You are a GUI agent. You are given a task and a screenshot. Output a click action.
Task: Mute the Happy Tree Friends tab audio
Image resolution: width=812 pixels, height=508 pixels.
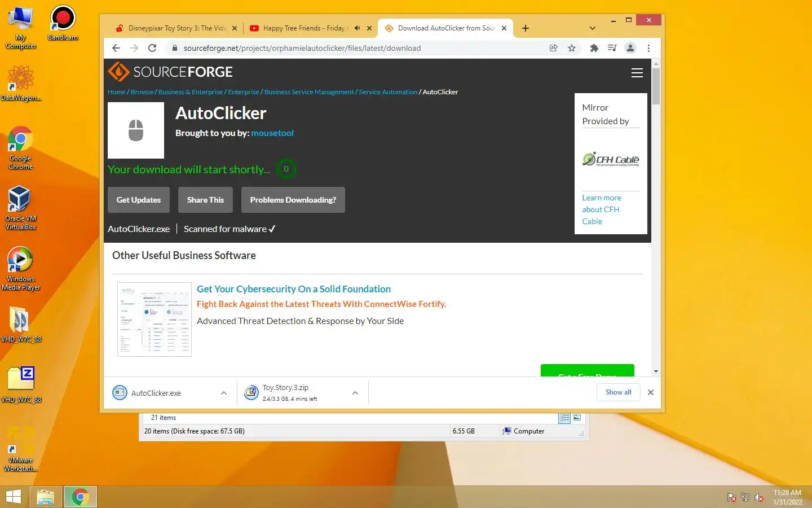point(357,28)
